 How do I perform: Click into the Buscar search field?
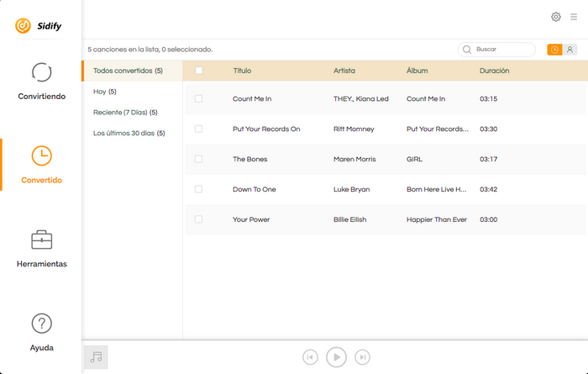[x=496, y=50]
